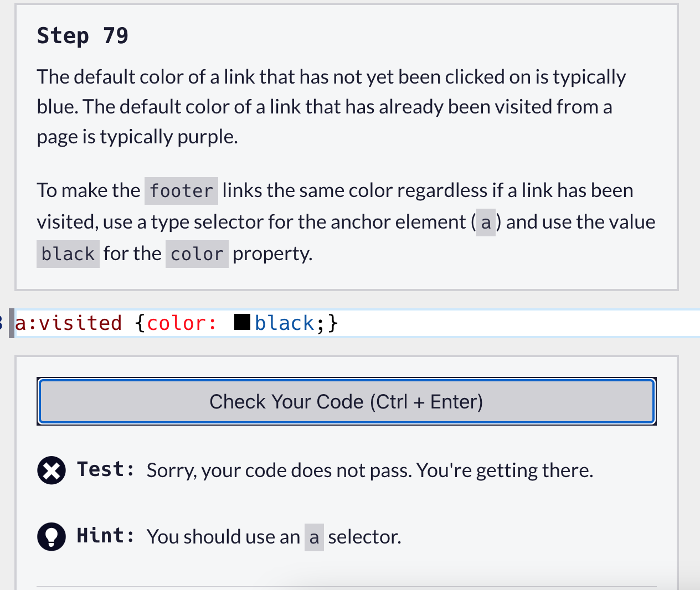Click the hint lightbulb icon
This screenshot has width=700, height=590.
point(52,537)
